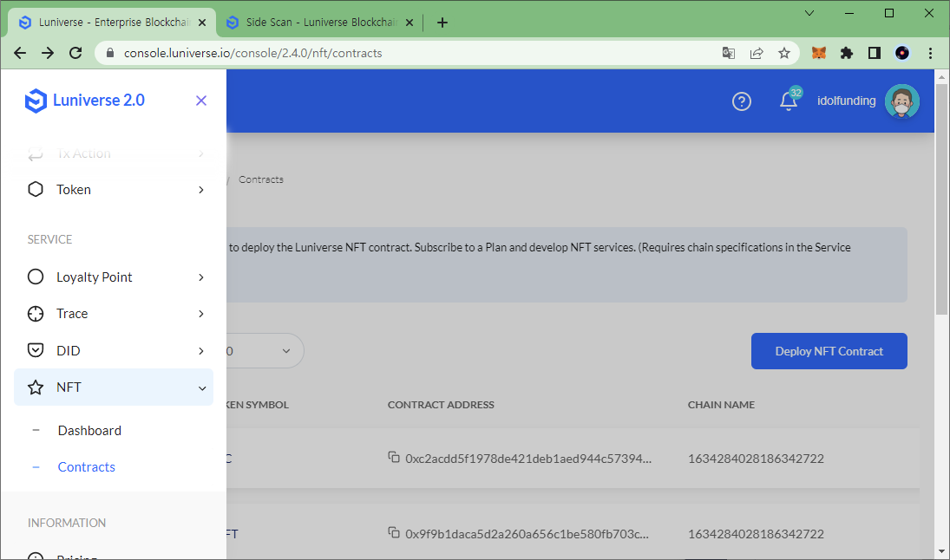Click the share page icon
The image size is (950, 560).
(757, 53)
